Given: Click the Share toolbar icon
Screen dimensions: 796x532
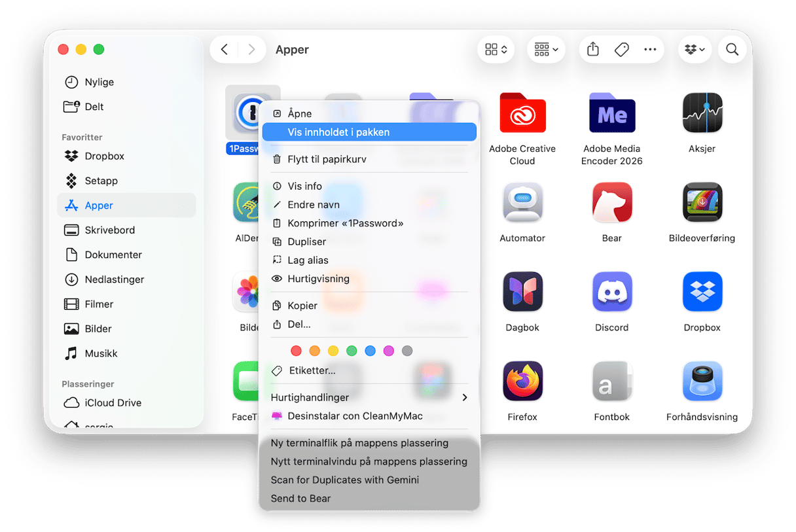Looking at the screenshot, I should coord(593,50).
